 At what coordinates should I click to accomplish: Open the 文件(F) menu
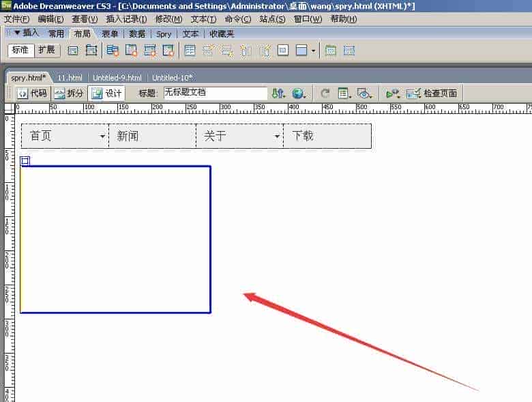click(16, 19)
